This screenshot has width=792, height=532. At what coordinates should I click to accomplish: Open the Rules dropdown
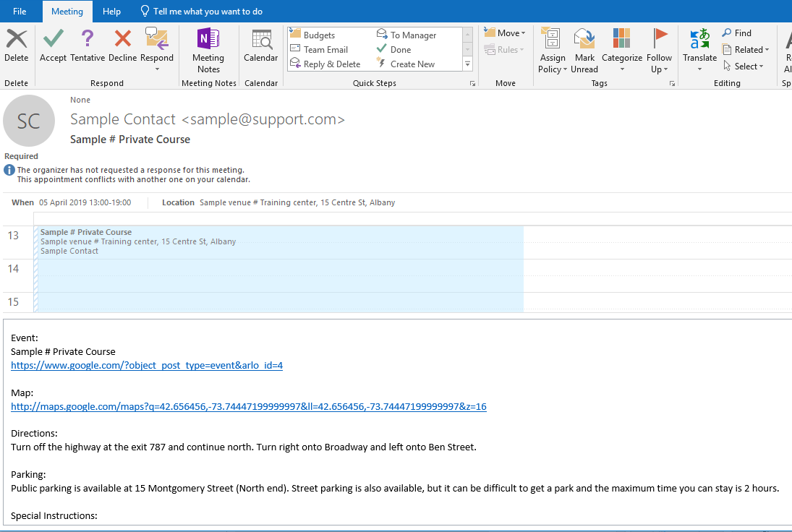tap(504, 49)
